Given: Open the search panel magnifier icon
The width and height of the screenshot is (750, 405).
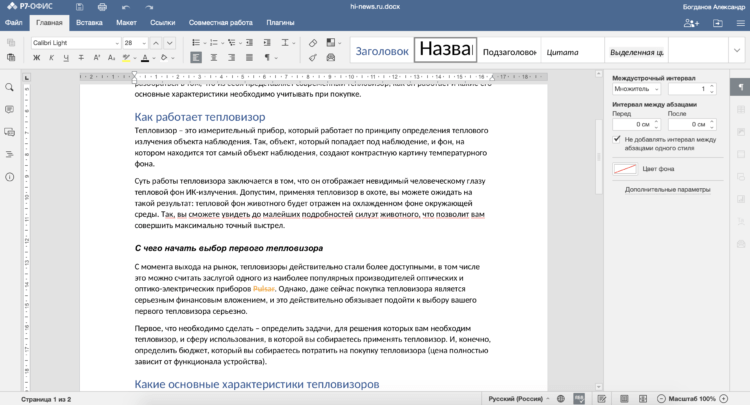Looking at the screenshot, I should (10, 88).
